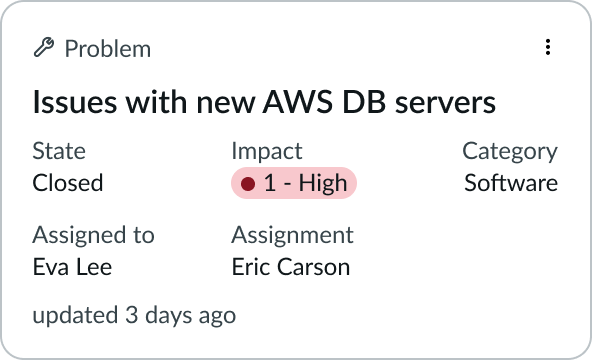Click the updated 3 days ago timestamp
The height and width of the screenshot is (360, 592).
(x=134, y=316)
